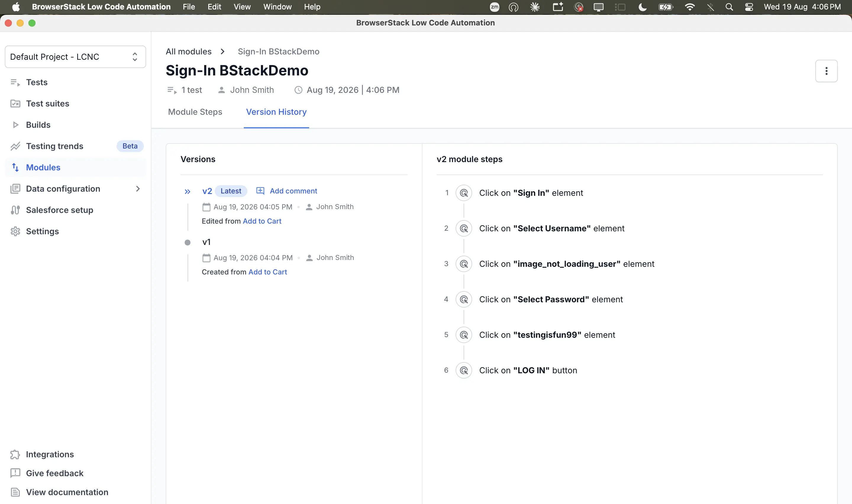This screenshot has height=504, width=852.
Task: Click the menu bar date and time
Action: [x=802, y=7]
